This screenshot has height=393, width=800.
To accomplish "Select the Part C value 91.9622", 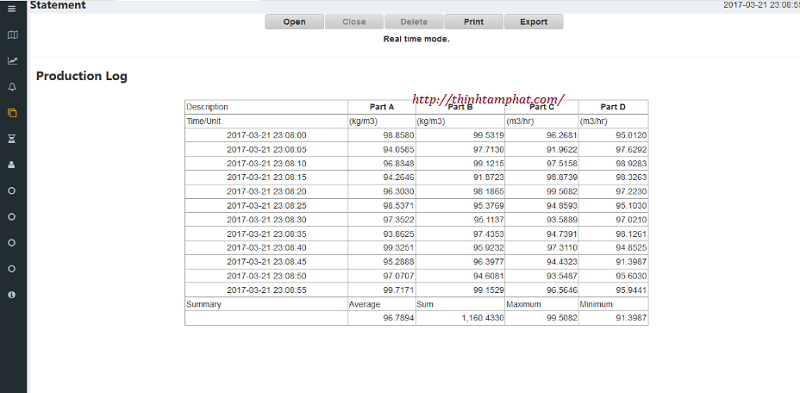I will pos(562,150).
